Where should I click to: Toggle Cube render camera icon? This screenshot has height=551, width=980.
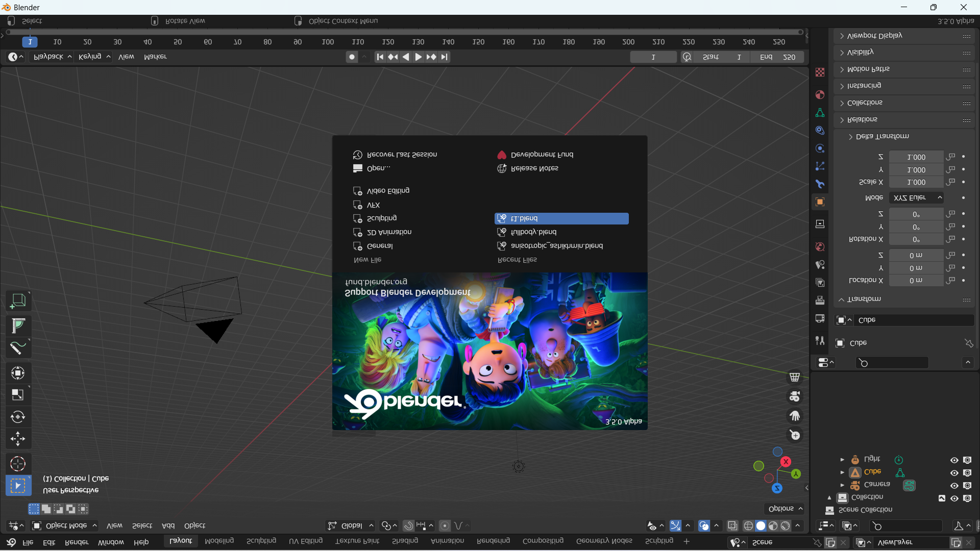[x=967, y=473]
